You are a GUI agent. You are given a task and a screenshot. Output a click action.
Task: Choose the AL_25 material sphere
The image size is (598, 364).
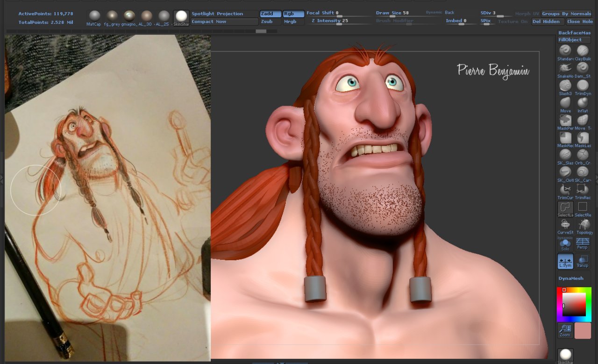pos(164,18)
